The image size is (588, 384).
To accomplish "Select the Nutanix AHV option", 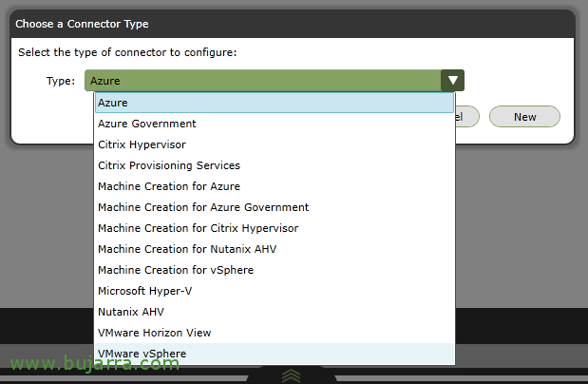I will (x=275, y=312).
